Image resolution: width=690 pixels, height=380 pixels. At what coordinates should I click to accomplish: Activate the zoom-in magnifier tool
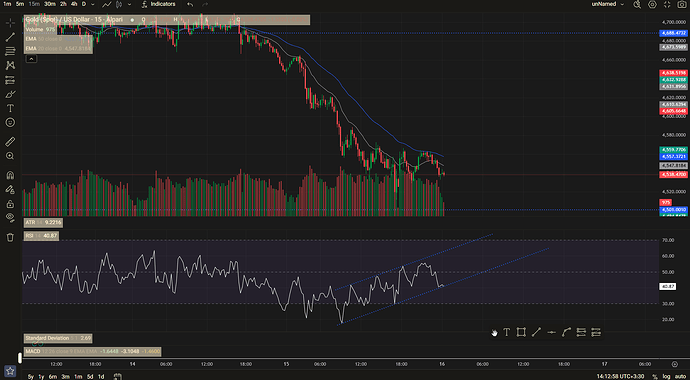pyautogui.click(x=10, y=156)
